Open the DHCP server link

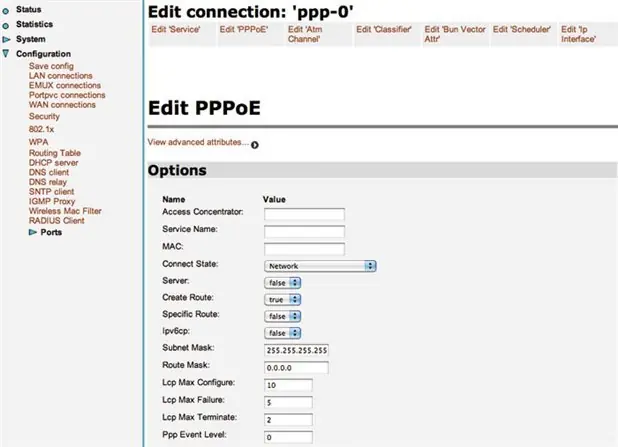(x=54, y=162)
